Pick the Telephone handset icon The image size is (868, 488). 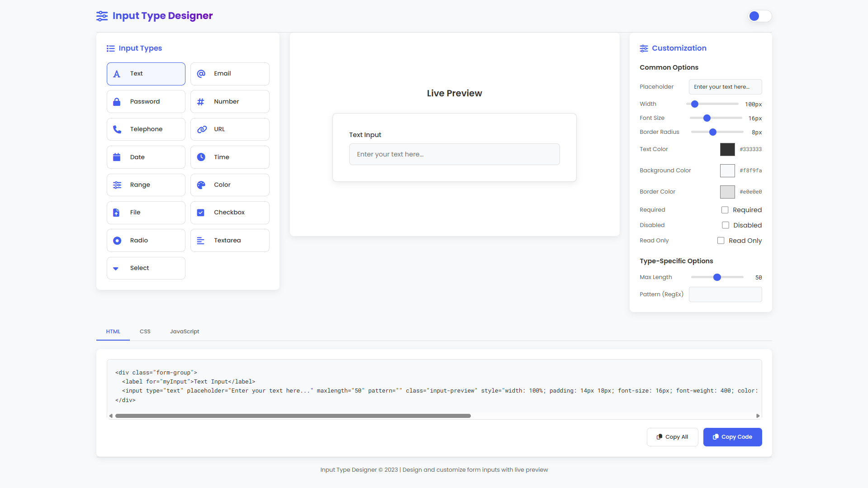point(117,129)
